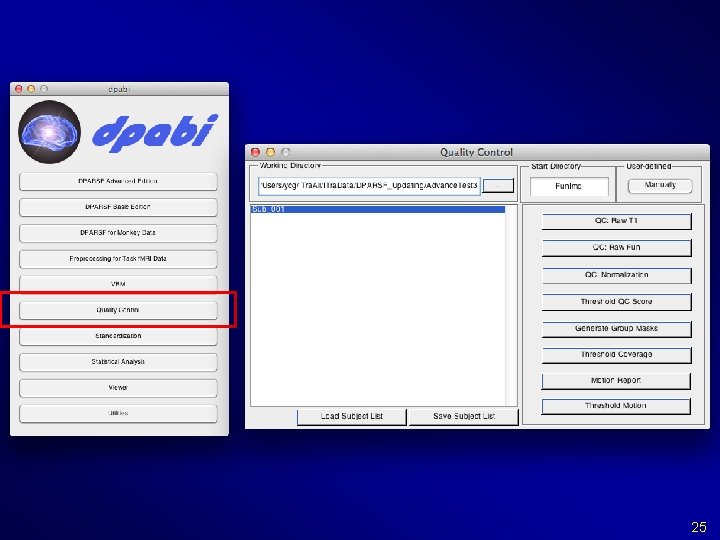The image size is (720, 540).
Task: Close the Quality Control window
Action: click(x=255, y=152)
